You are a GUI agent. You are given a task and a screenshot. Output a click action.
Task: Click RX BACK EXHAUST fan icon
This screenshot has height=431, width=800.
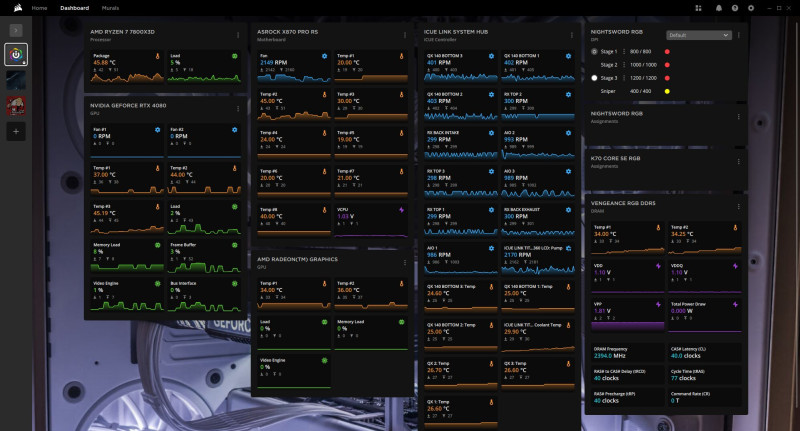pos(568,210)
